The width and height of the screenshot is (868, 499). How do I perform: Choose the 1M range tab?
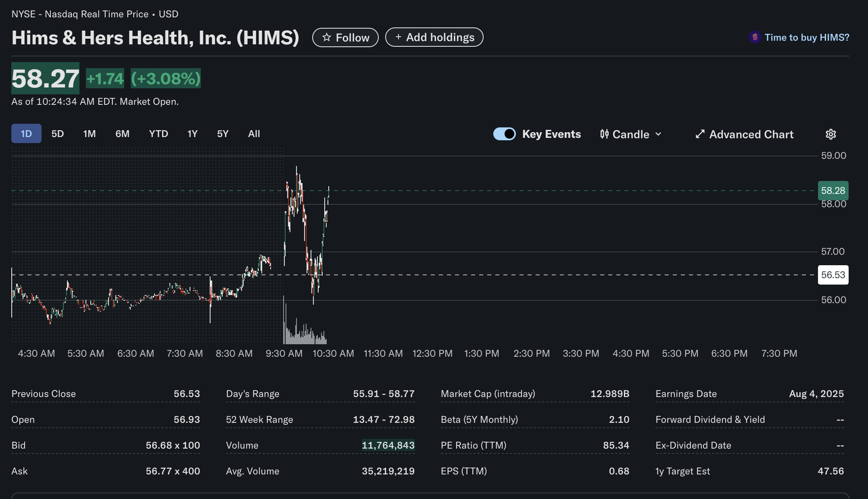90,133
